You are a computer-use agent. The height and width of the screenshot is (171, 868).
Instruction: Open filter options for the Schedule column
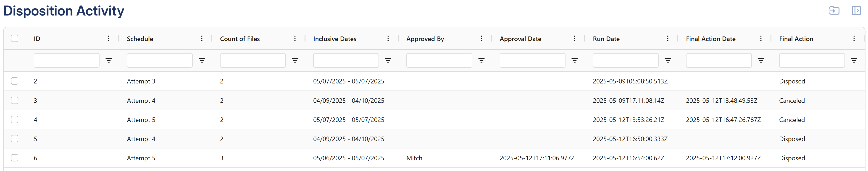pos(202,61)
